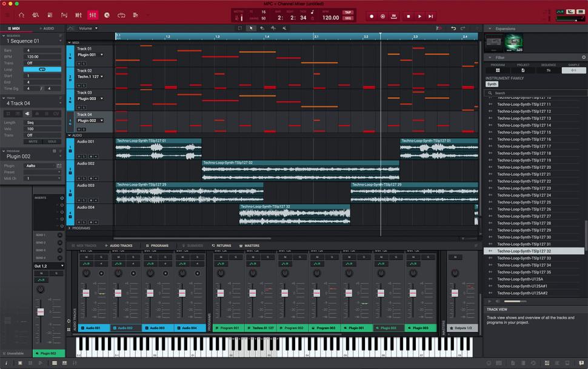The width and height of the screenshot is (588, 369).
Task: Click the Home mode icon in toolbar
Action: pyautogui.click(x=22, y=16)
